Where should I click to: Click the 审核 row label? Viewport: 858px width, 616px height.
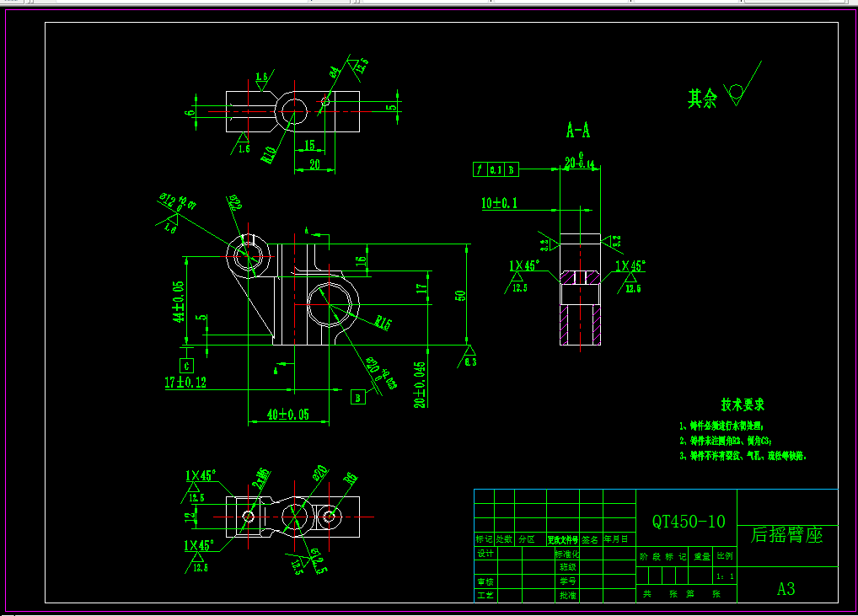click(x=485, y=581)
